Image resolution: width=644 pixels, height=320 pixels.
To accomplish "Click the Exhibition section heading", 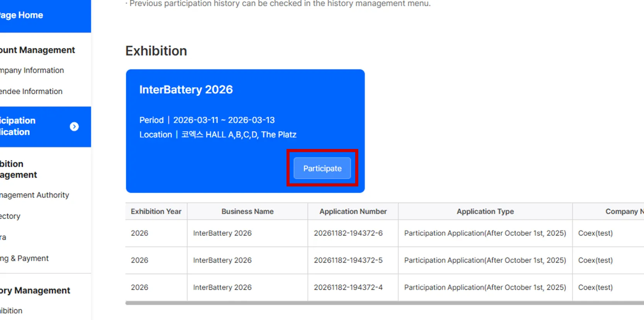I will (156, 51).
